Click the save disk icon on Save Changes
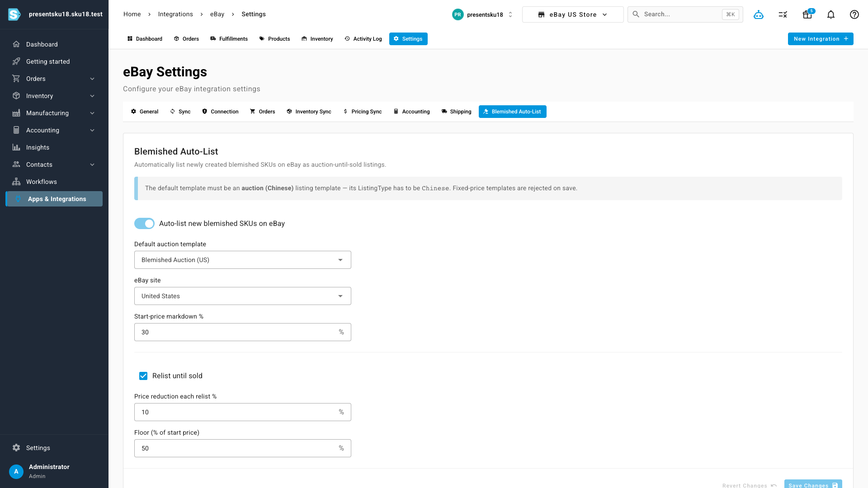The height and width of the screenshot is (488, 868). [835, 486]
